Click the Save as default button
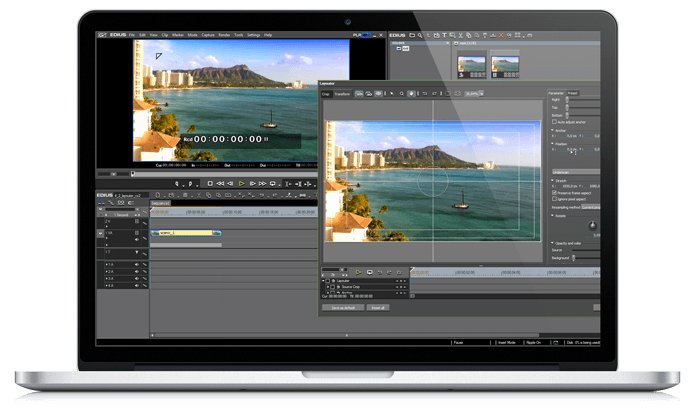695x411 pixels. 343,307
